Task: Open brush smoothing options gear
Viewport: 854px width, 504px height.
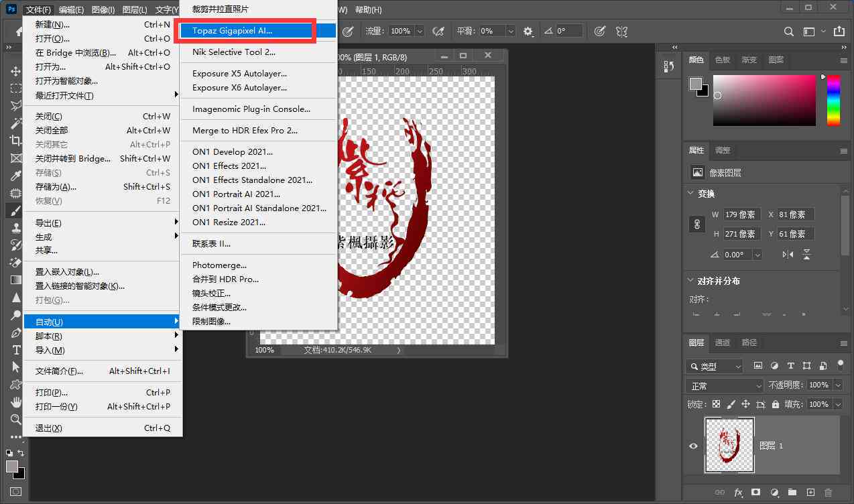Action: [528, 31]
